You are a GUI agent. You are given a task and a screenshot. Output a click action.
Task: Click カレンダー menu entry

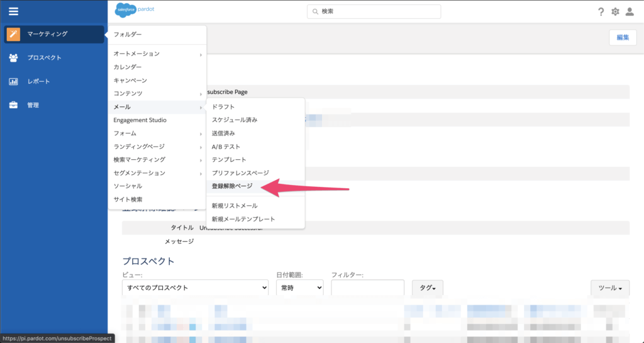click(157, 67)
